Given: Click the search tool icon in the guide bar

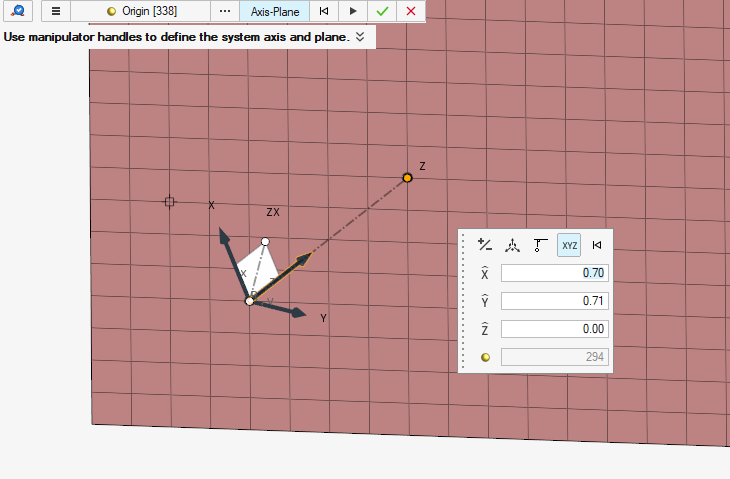Looking at the screenshot, I should point(18,11).
